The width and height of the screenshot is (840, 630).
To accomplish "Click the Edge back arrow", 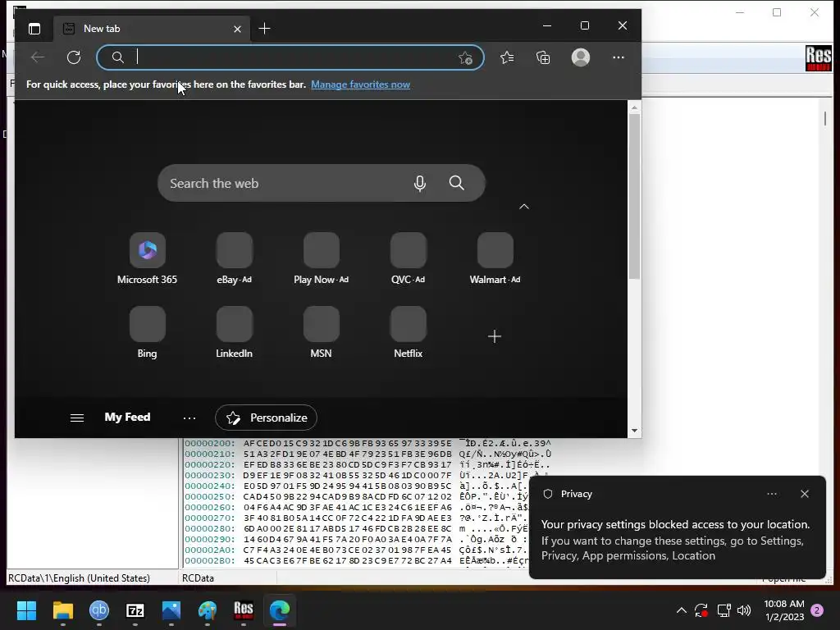I will 38,57.
